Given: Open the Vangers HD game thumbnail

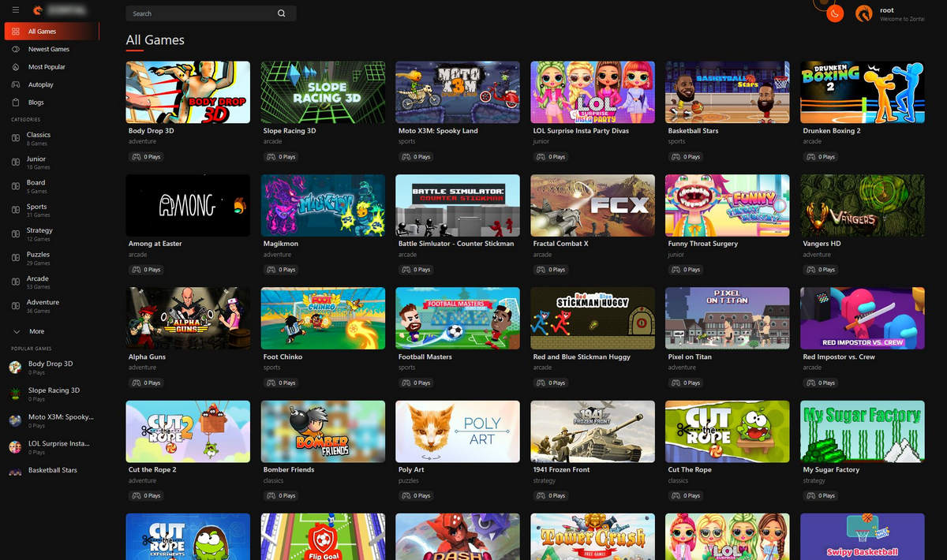Looking at the screenshot, I should pos(862,205).
